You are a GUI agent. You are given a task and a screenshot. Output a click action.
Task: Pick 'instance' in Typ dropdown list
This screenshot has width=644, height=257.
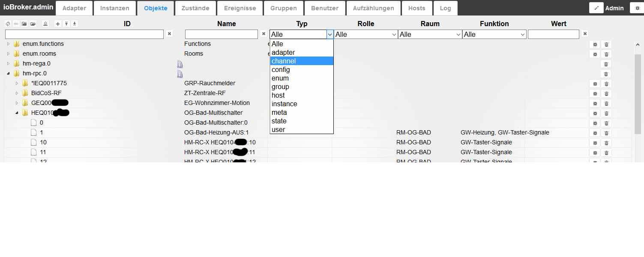click(x=302, y=104)
